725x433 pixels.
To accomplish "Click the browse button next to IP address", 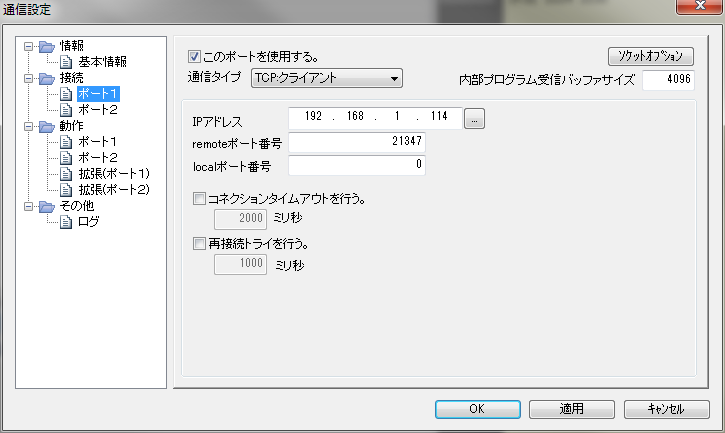I will (x=474, y=119).
